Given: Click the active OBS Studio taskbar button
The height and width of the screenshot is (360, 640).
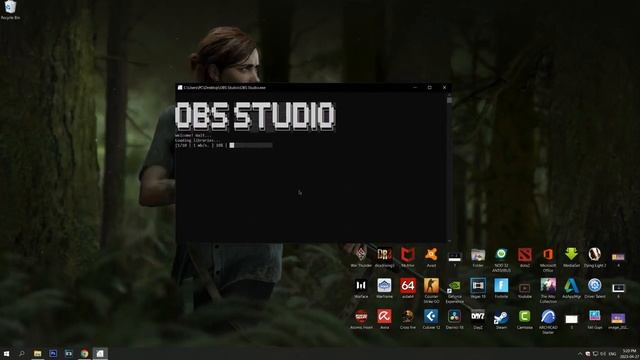Looking at the screenshot, I should tap(100, 353).
